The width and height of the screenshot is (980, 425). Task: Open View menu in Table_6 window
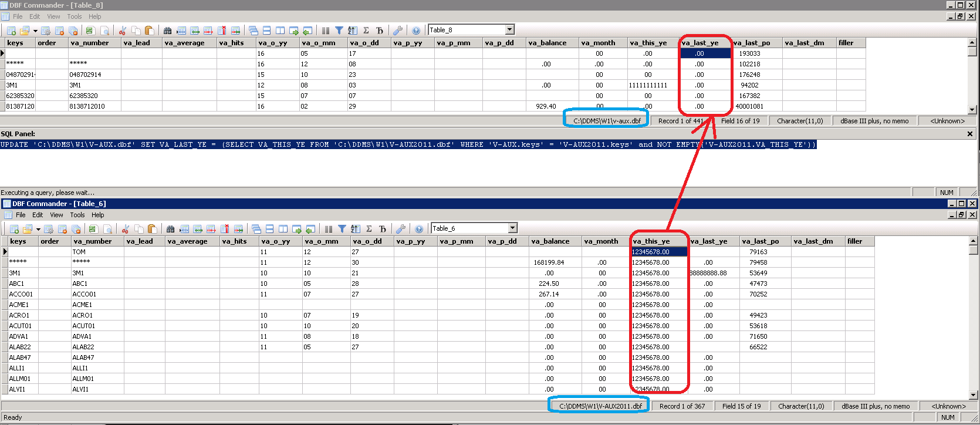point(56,215)
